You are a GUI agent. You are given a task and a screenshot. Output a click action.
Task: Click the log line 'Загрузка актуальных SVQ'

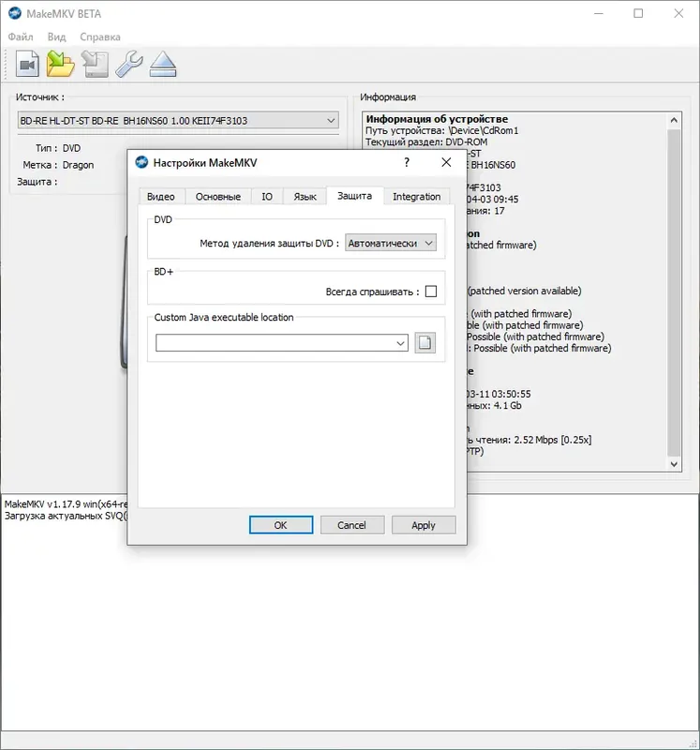tap(66, 517)
